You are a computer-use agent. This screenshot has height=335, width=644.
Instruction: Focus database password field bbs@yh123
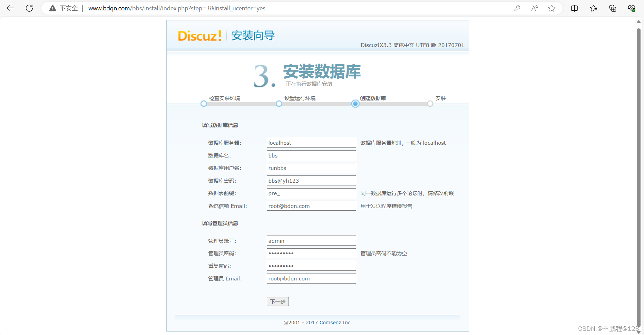[x=311, y=181]
